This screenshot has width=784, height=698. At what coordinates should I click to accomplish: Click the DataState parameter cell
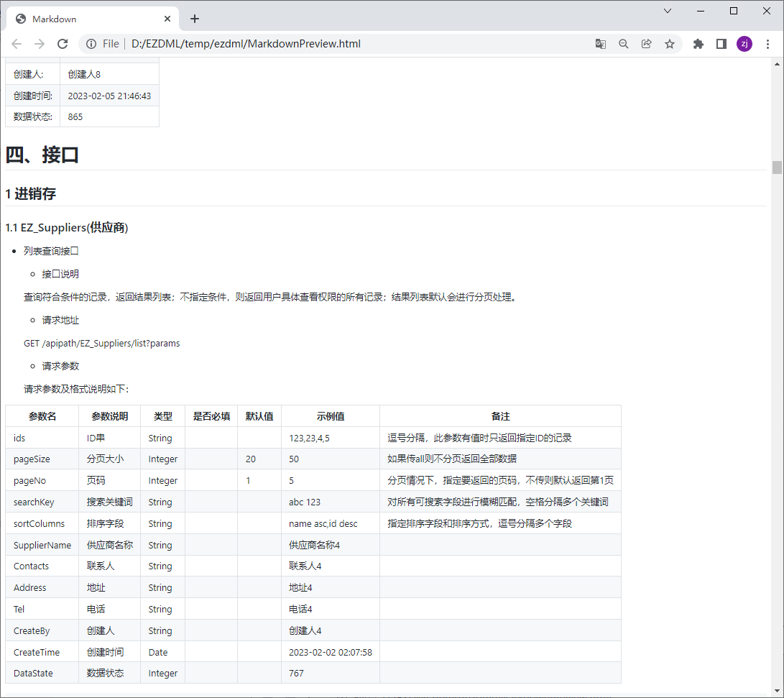coord(42,673)
